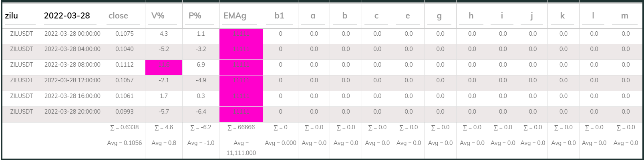
Task: Click timestamp 2022-03-28 12:00:00
Action: click(72, 80)
